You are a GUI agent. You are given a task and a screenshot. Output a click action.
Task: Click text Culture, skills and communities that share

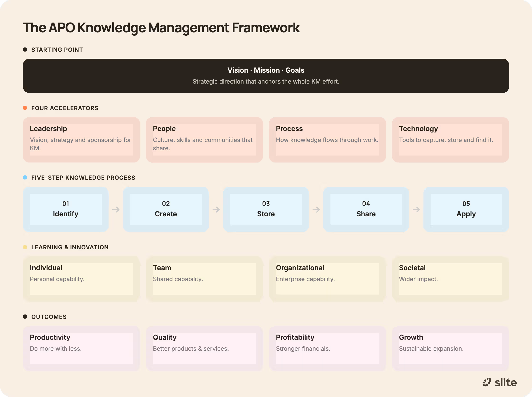(203, 144)
